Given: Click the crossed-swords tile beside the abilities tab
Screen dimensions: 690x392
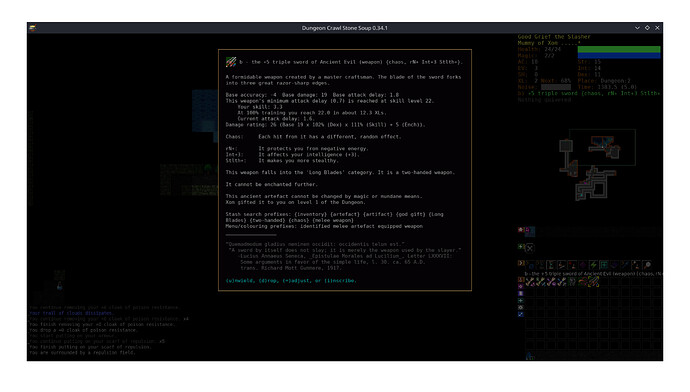Looking at the screenshot, I should [x=530, y=248].
